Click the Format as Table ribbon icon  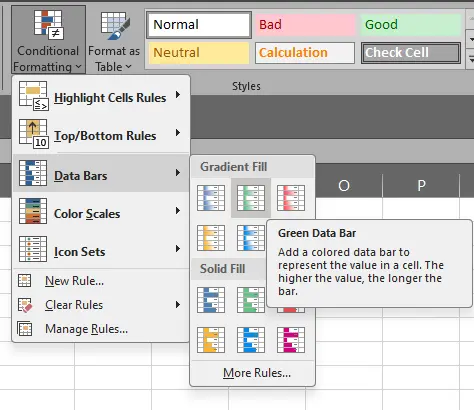pos(115,26)
